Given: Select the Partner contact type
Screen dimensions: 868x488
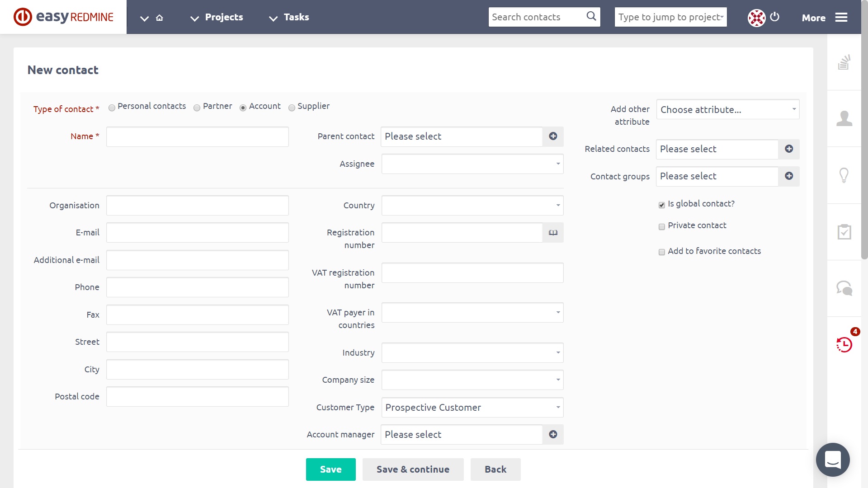Looking at the screenshot, I should click(x=197, y=108).
